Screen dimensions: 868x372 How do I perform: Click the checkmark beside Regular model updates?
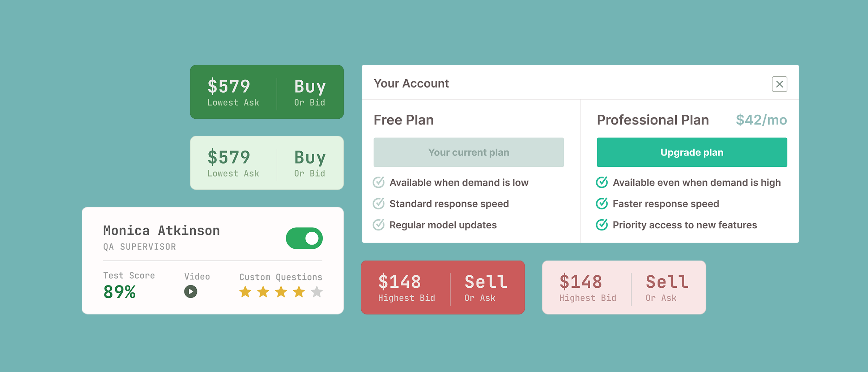click(x=378, y=225)
